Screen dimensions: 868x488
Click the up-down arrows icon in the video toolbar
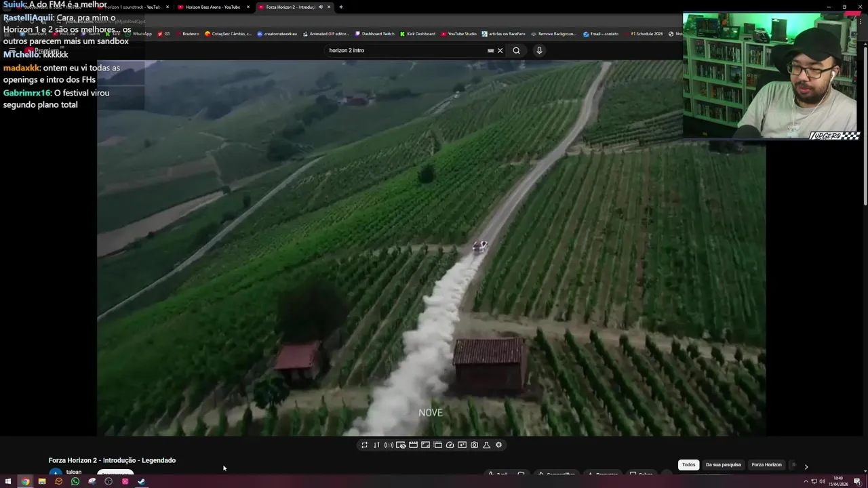[376, 445]
